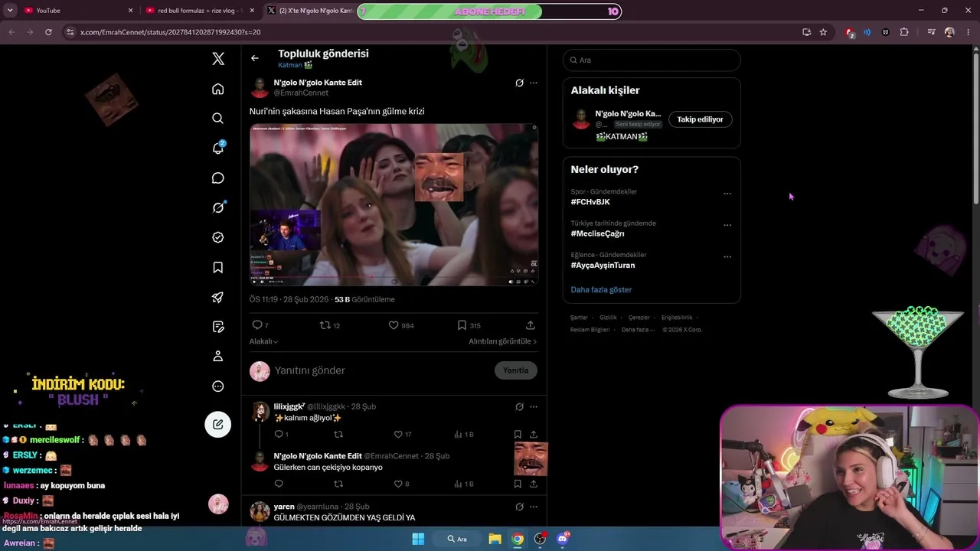Open the @EmrahCennet handle on main post

(301, 93)
